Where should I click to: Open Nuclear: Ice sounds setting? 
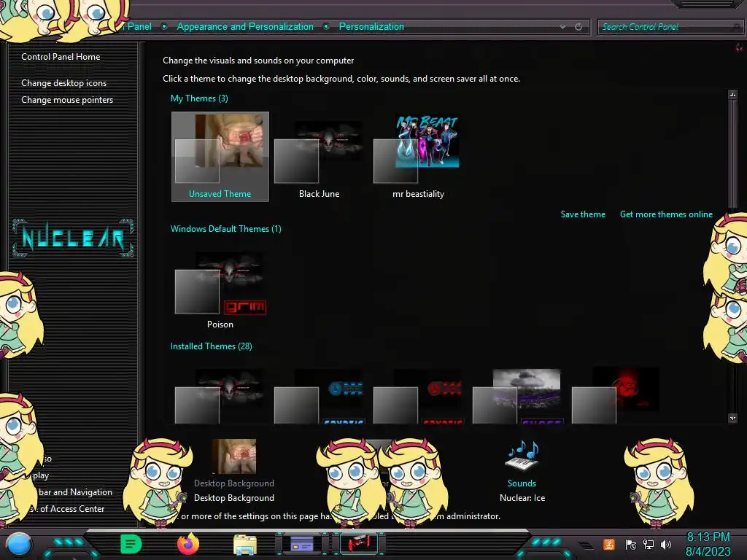[522, 497]
